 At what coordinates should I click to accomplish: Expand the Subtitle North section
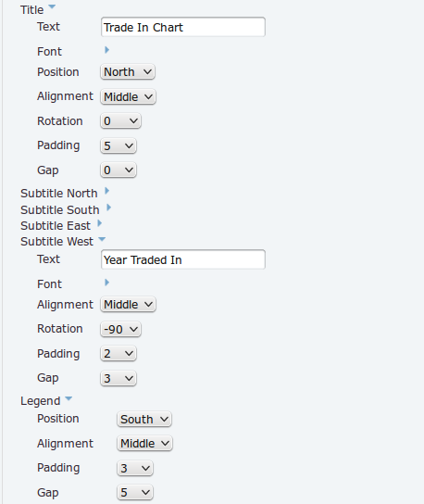tap(107, 191)
